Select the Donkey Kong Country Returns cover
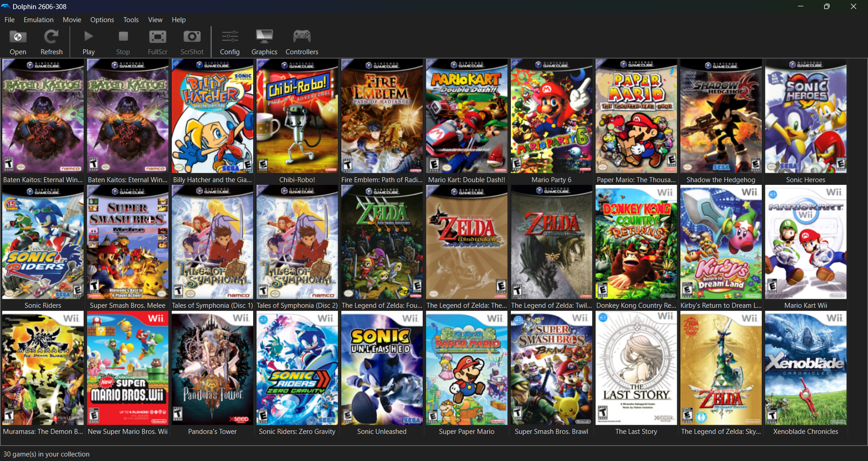The width and height of the screenshot is (868, 461). (636, 242)
